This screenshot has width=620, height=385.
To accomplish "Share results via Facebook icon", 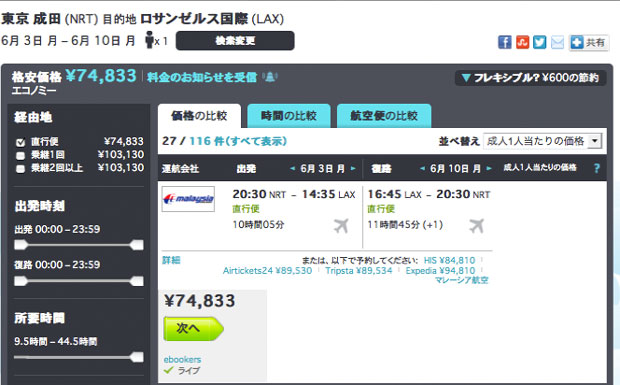I will (505, 42).
